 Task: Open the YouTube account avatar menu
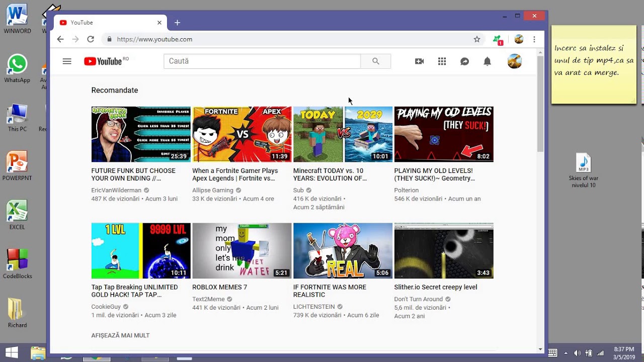(515, 61)
